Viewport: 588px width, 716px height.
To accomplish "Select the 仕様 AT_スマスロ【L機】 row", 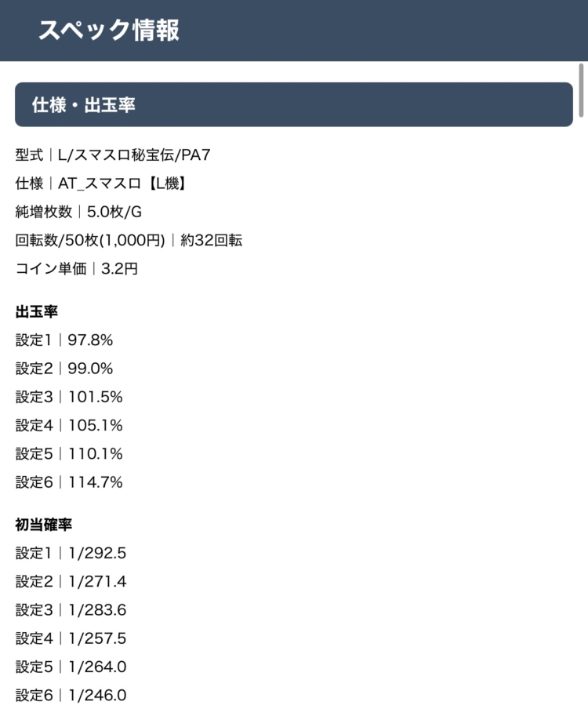I will (100, 184).
